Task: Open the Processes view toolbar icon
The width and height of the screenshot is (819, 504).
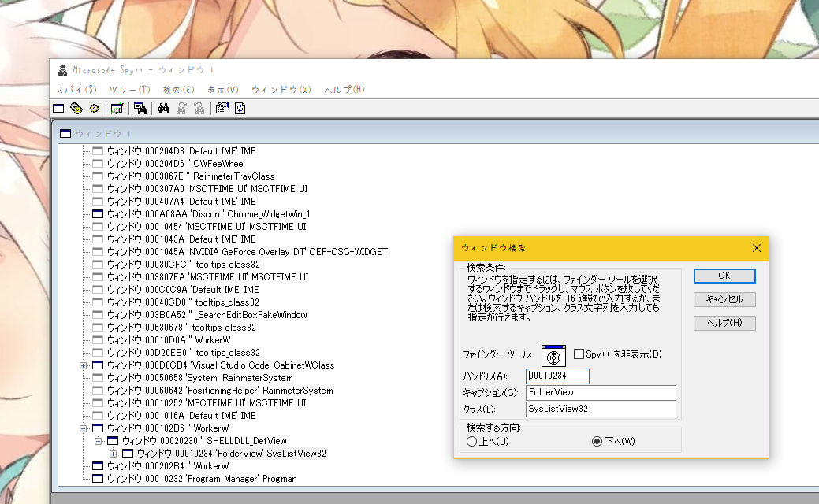Action: pos(76,109)
